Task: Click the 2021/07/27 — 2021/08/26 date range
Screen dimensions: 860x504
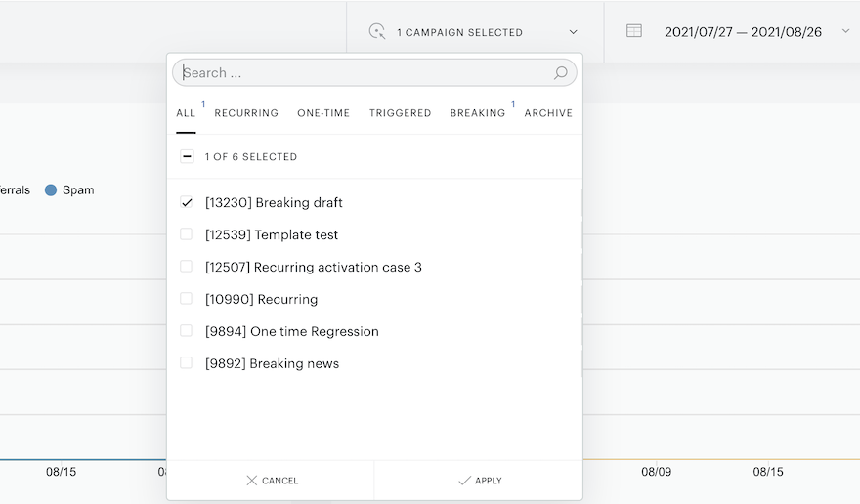Action: (x=743, y=32)
